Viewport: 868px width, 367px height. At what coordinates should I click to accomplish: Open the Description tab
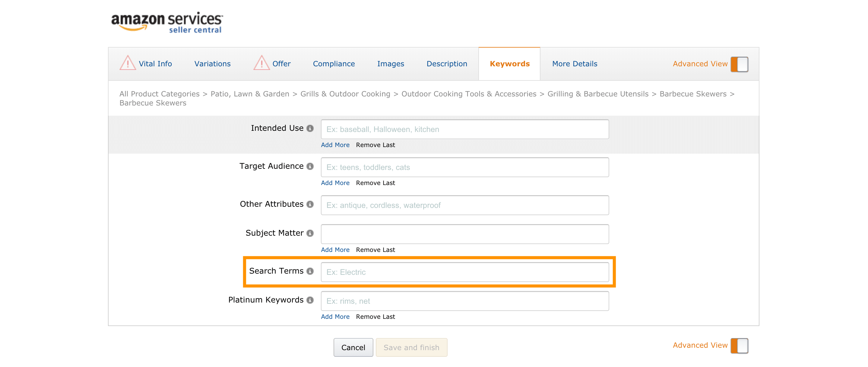[x=447, y=64]
